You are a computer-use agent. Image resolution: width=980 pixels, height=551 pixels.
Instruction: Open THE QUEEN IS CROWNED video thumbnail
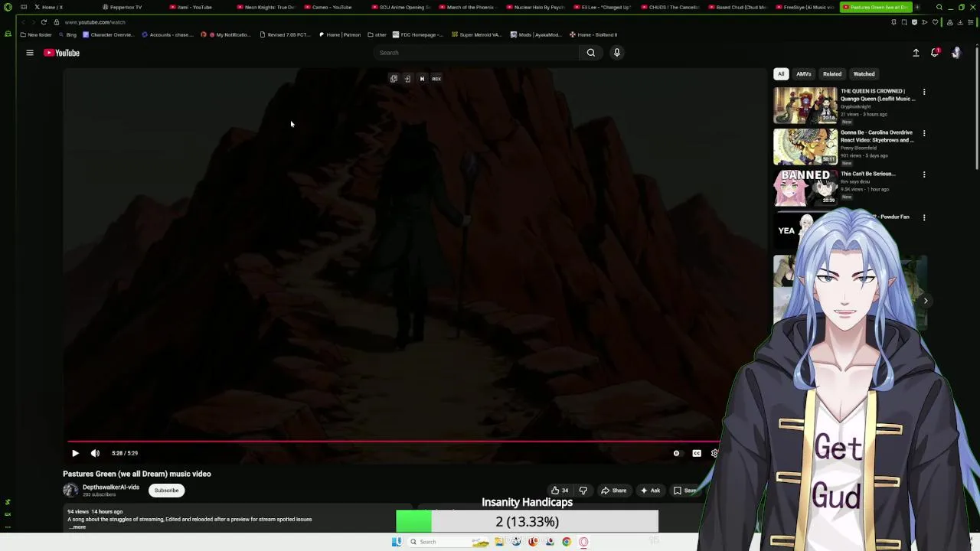tap(805, 106)
